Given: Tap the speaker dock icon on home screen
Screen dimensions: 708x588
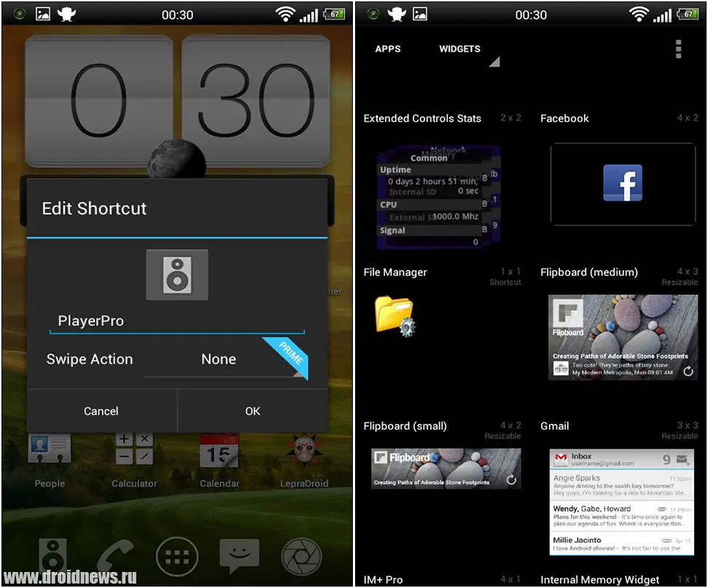Looking at the screenshot, I should coord(52,555).
